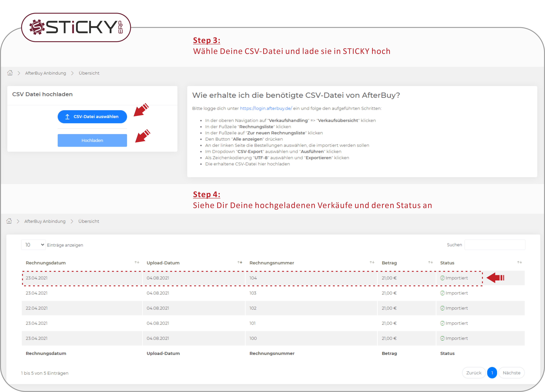Viewport: 545px width, 392px height.
Task: Click the Rechnungsdatum header label
Action: 46,263
